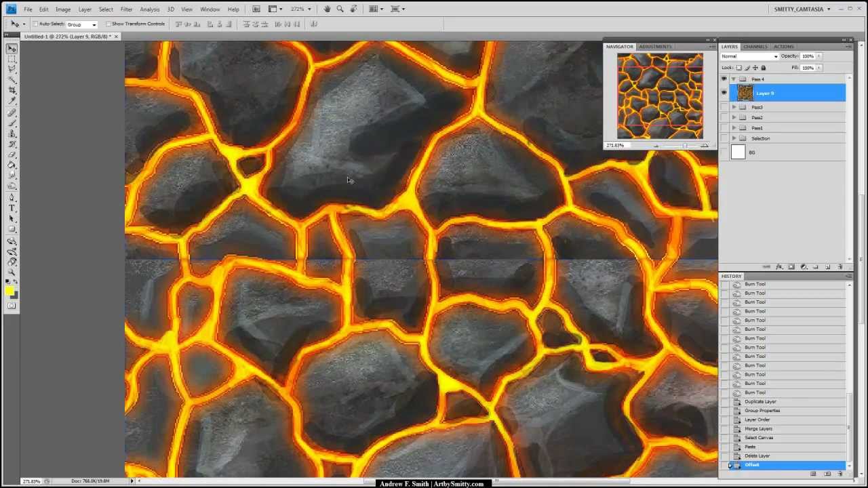
Task: Click the Layer 9 thumbnail
Action: click(x=745, y=93)
